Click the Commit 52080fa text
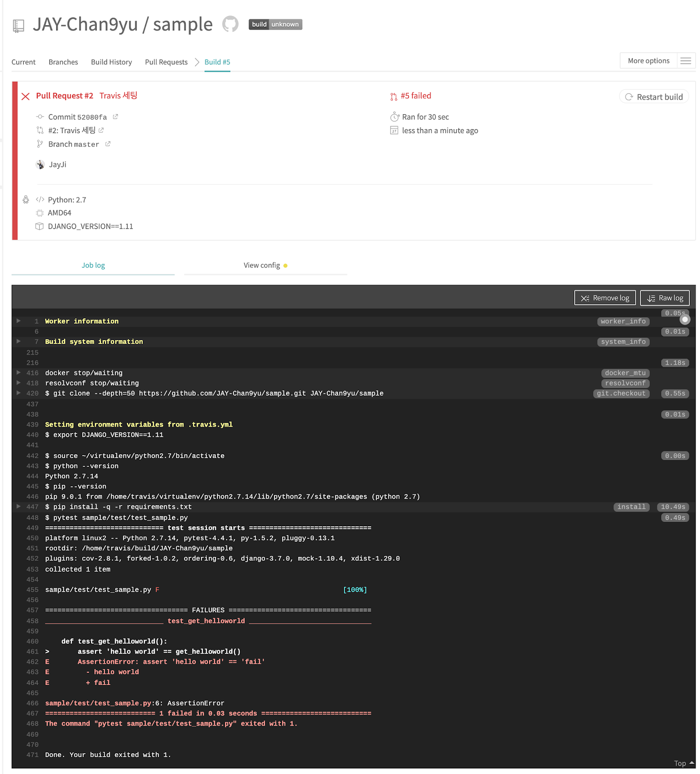The image size is (700, 774). (77, 117)
